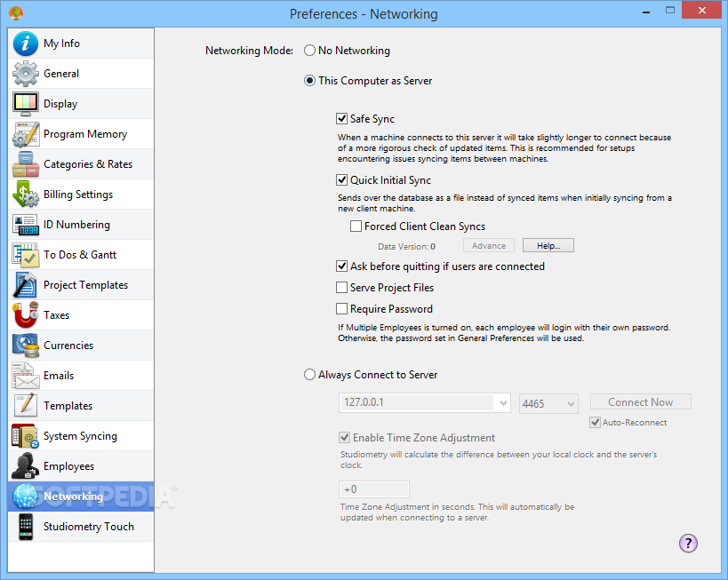The width and height of the screenshot is (728, 580).
Task: Click the +0 time zone adjustment field
Action: tap(374, 489)
